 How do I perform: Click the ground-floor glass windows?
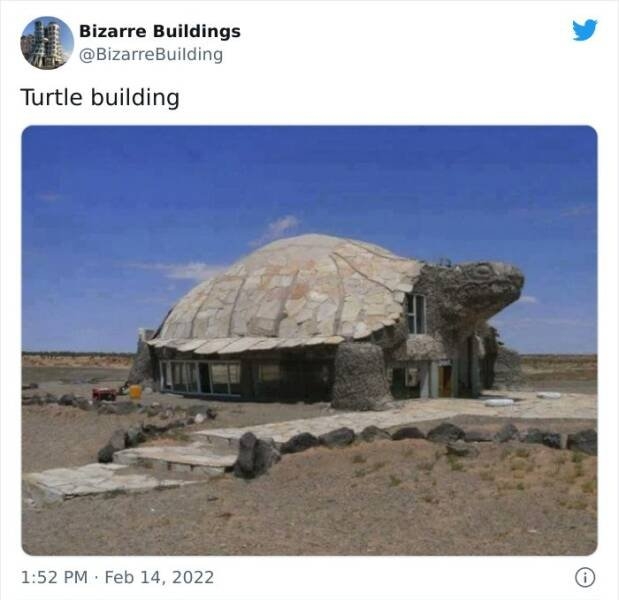201,377
